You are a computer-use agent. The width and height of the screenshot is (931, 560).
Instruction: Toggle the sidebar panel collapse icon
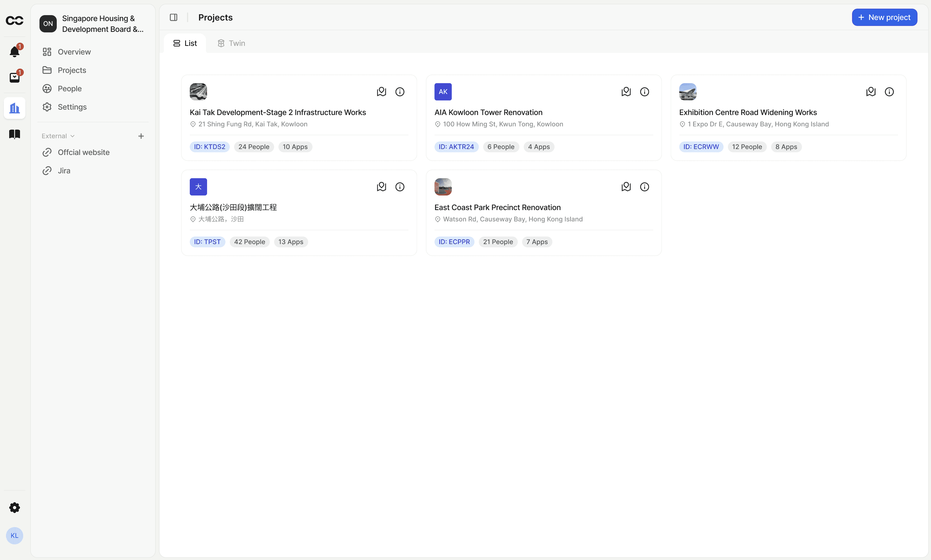[x=173, y=17]
